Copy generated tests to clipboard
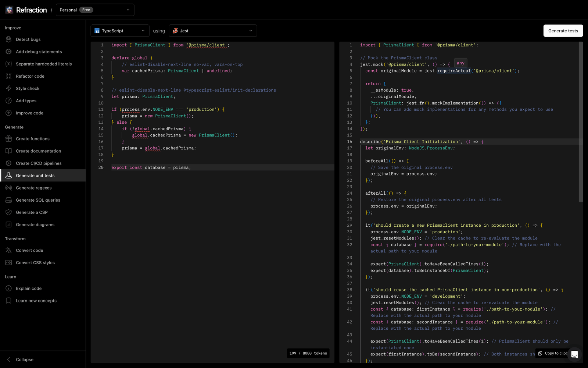Viewport: 588px width, 368px height. click(x=553, y=353)
